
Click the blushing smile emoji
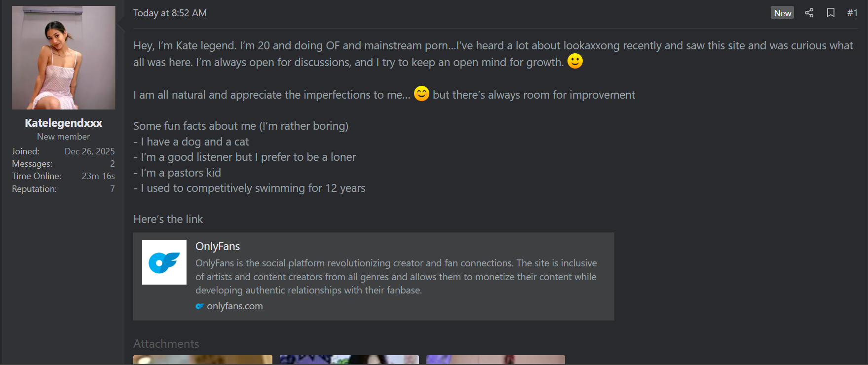click(x=421, y=93)
